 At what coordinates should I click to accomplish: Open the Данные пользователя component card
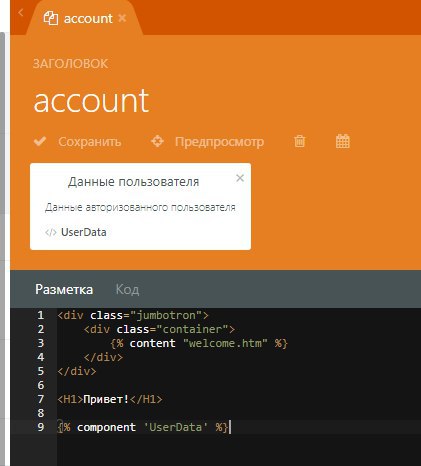coord(140,206)
